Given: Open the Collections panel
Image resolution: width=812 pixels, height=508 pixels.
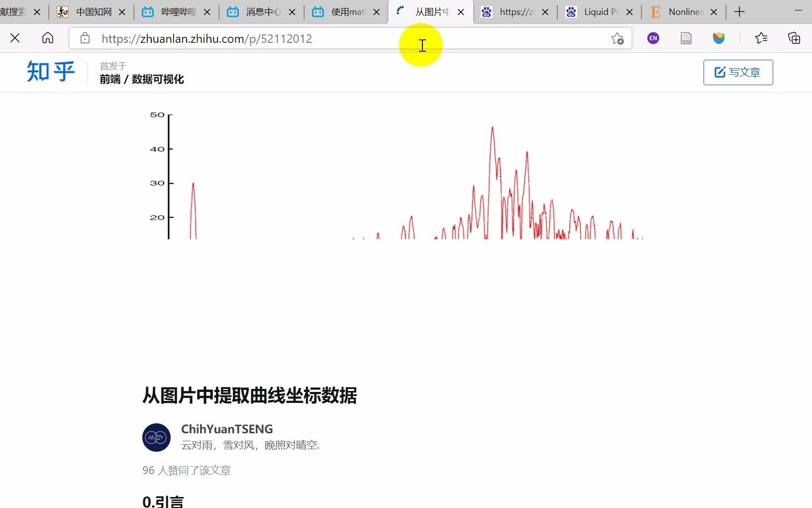Looking at the screenshot, I should click(x=794, y=38).
